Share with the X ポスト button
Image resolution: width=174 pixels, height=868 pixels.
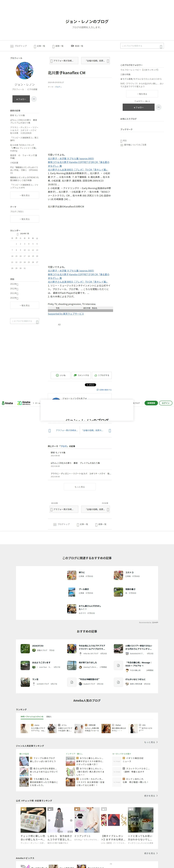pyautogui.click(x=90, y=385)
